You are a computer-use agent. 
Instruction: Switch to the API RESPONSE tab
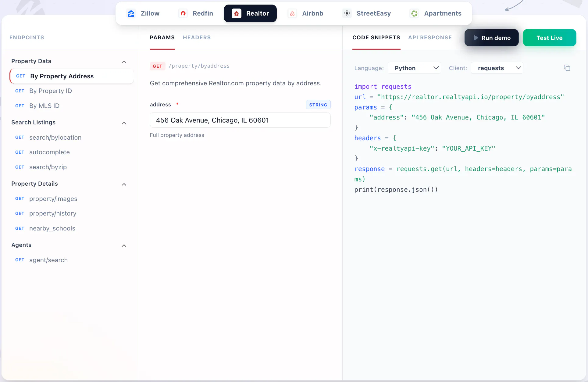point(430,37)
